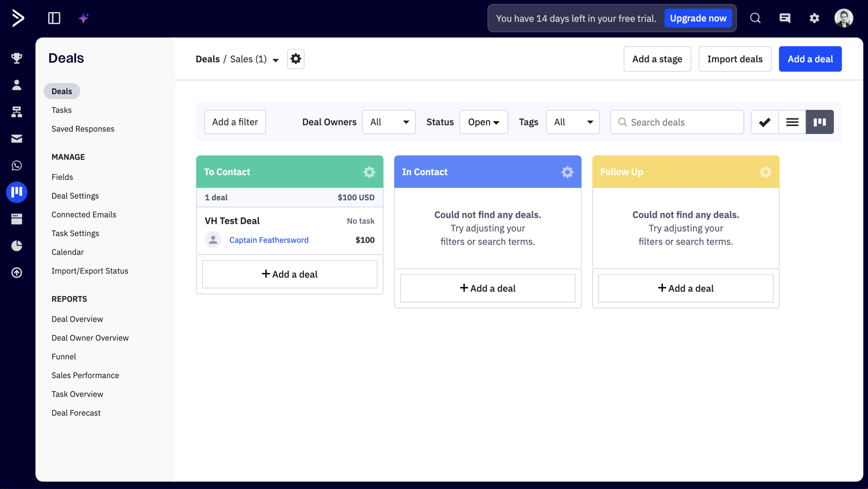The image size is (868, 489).
Task: Click the WhatsApp conversations sidebar icon
Action: pos(17,165)
